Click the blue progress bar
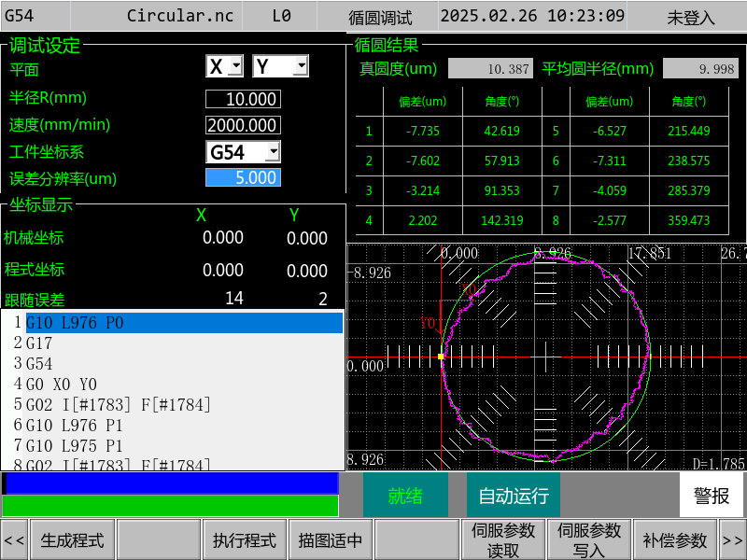Screen dimensions: 747x560 coord(171,483)
